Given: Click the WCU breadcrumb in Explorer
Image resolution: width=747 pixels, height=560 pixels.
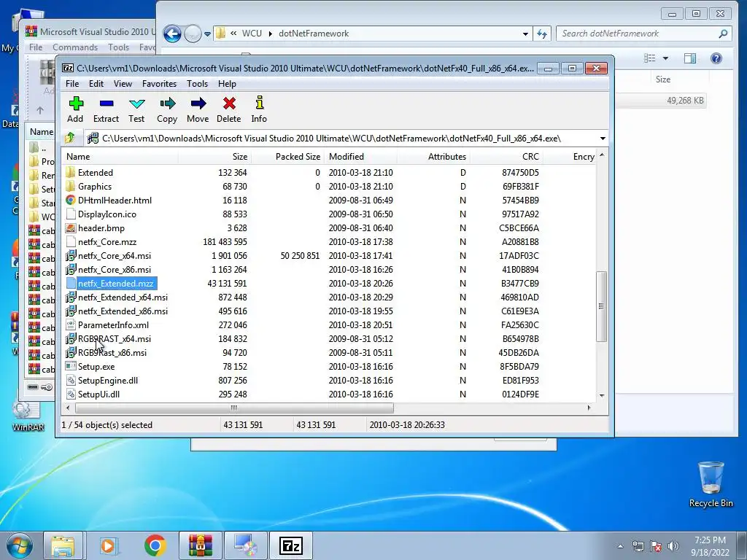Looking at the screenshot, I should point(252,34).
